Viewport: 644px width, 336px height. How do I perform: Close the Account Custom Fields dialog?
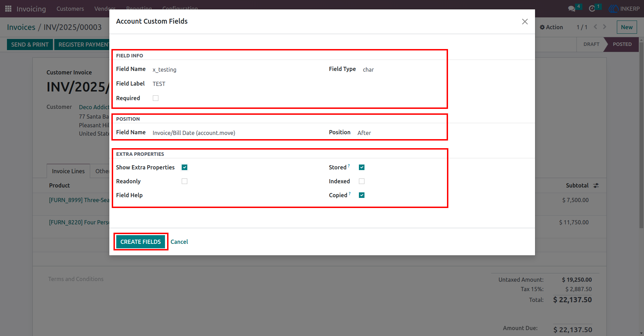tap(525, 22)
